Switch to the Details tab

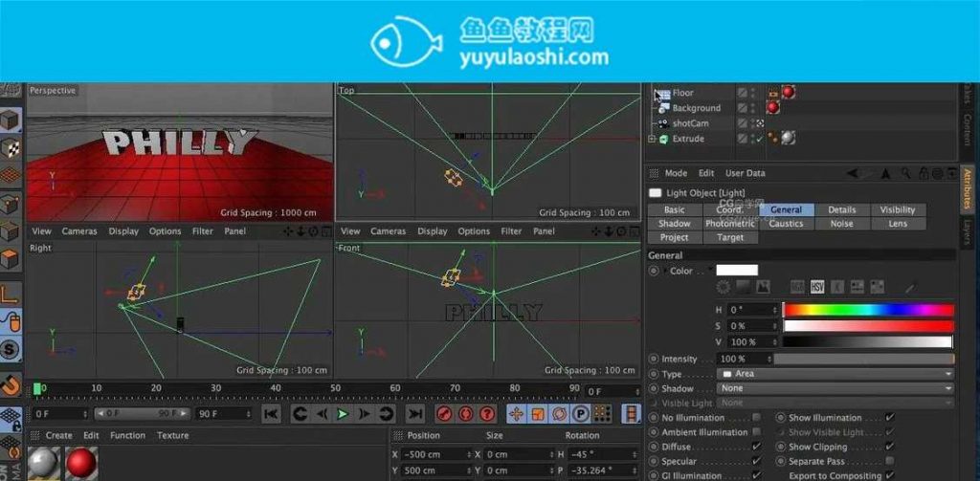point(842,209)
